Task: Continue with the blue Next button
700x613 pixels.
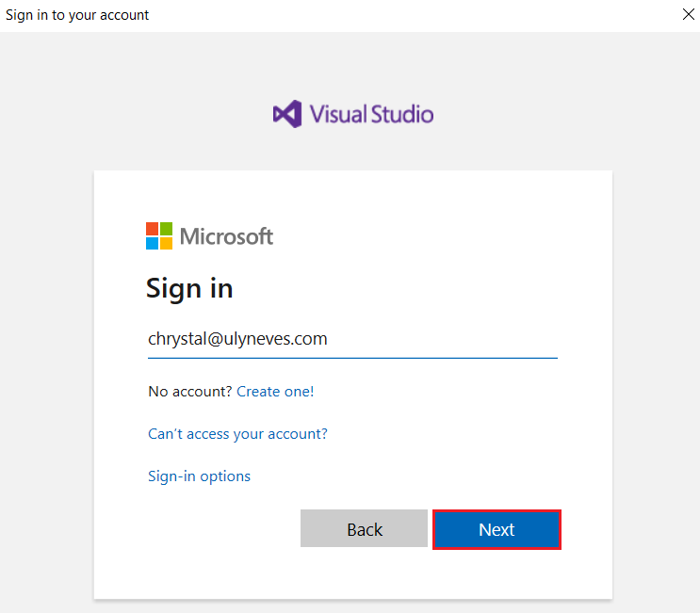Action: (x=497, y=529)
